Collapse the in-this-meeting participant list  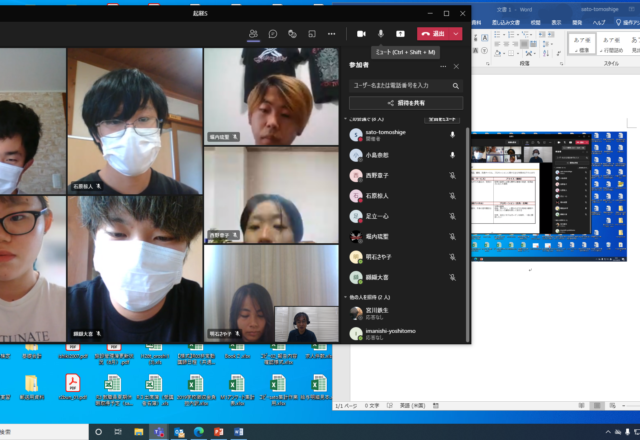click(345, 119)
